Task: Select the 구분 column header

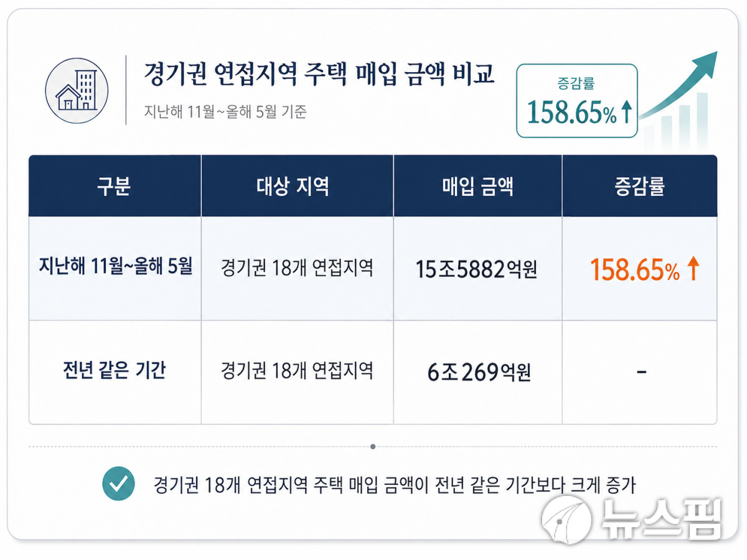Action: tap(115, 186)
